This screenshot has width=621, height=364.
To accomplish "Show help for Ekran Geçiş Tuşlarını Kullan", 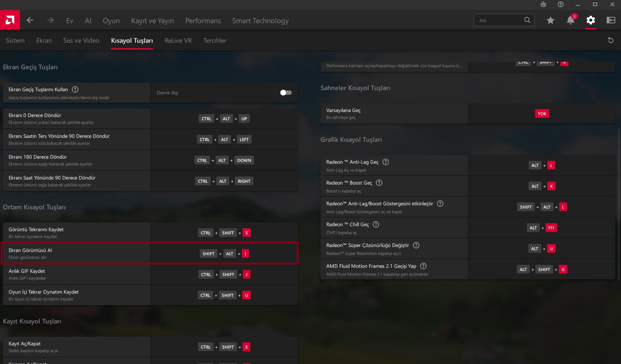I will (75, 89).
